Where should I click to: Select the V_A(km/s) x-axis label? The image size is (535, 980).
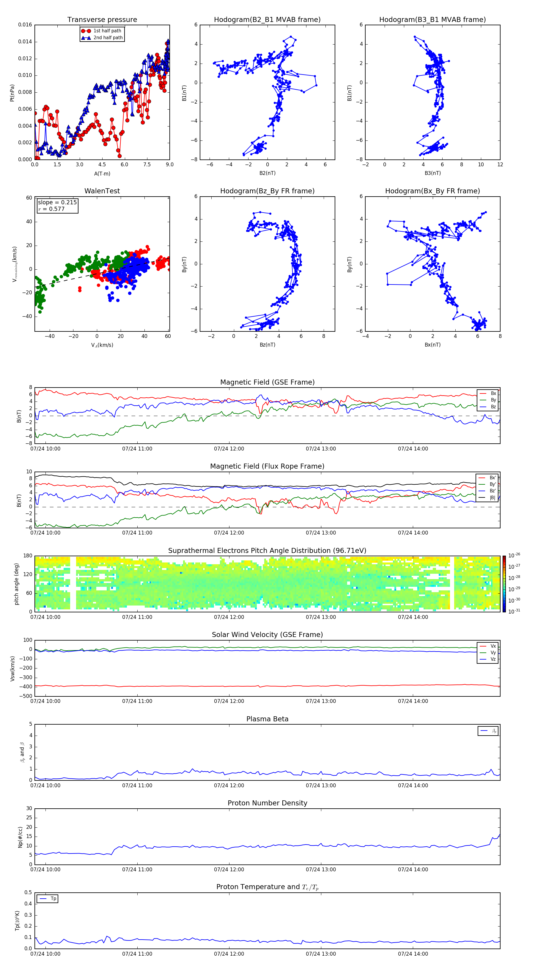pyautogui.click(x=102, y=345)
